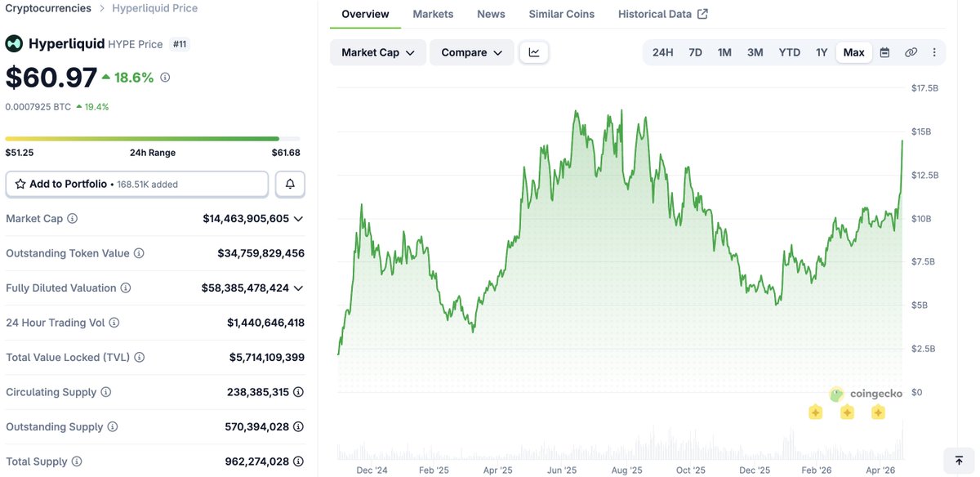
Task: Switch to line chart type icon
Action: click(x=534, y=52)
